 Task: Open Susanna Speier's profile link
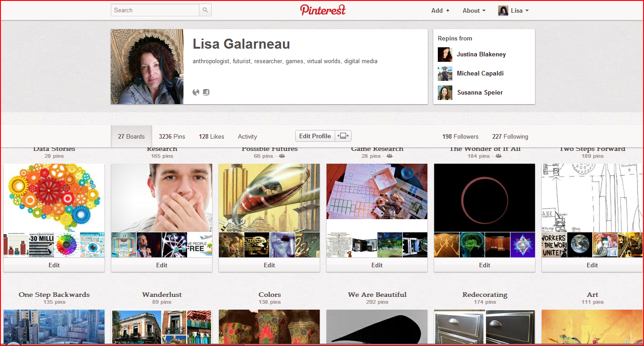tap(480, 93)
